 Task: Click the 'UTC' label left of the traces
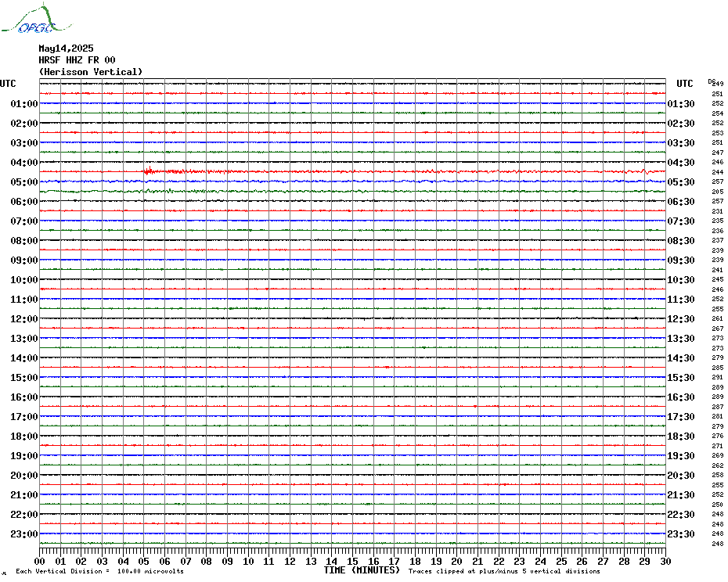point(8,84)
